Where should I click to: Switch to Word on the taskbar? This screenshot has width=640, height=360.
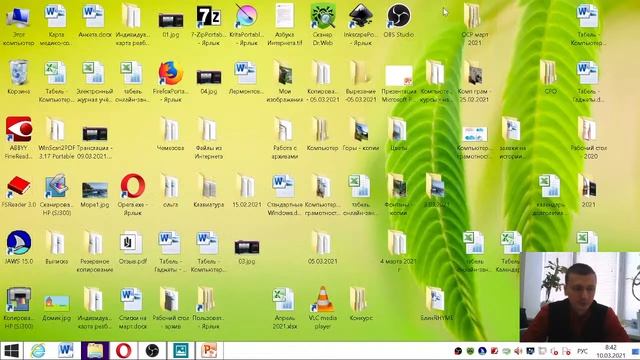coord(66,351)
